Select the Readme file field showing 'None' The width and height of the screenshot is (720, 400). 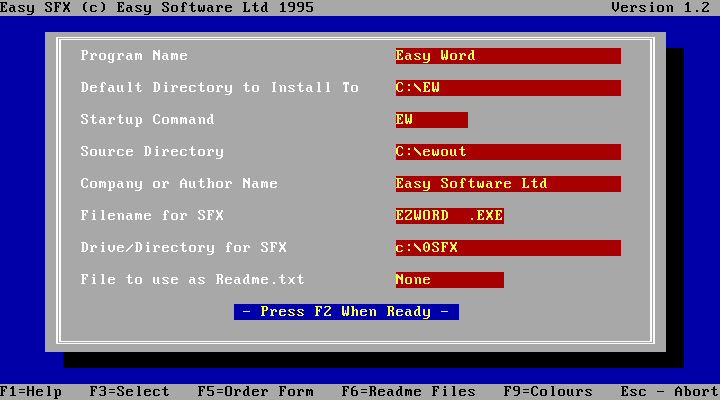[450, 280]
